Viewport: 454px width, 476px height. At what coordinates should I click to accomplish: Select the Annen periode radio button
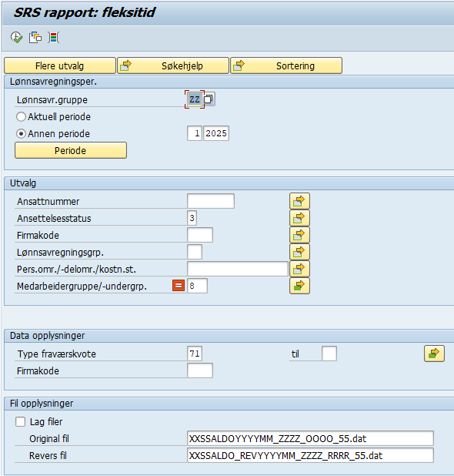tap(21, 133)
